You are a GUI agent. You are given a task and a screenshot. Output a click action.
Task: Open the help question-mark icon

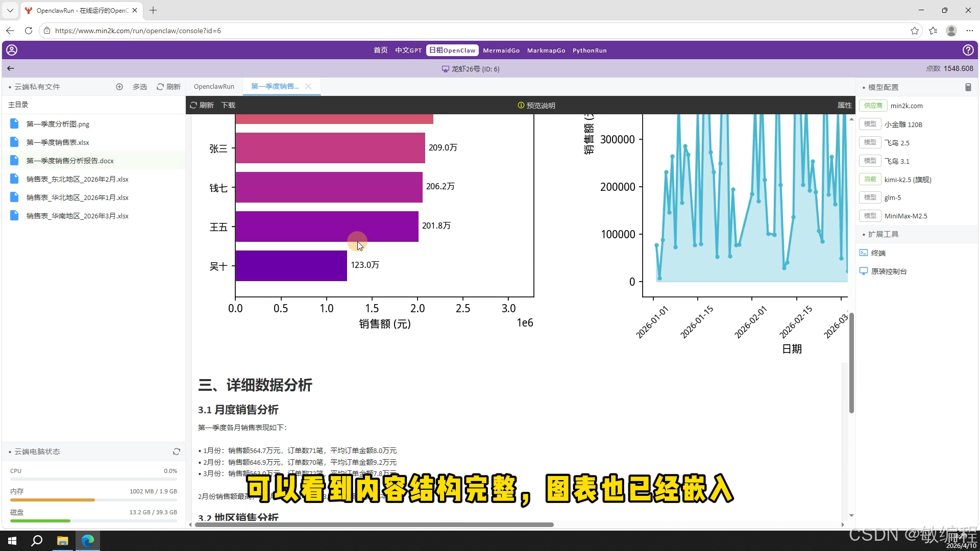click(x=969, y=50)
